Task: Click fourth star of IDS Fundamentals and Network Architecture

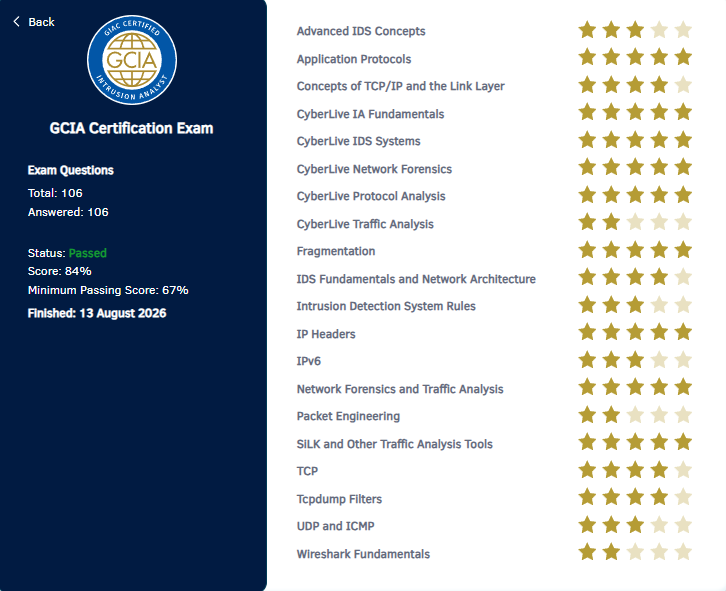Action: point(659,277)
